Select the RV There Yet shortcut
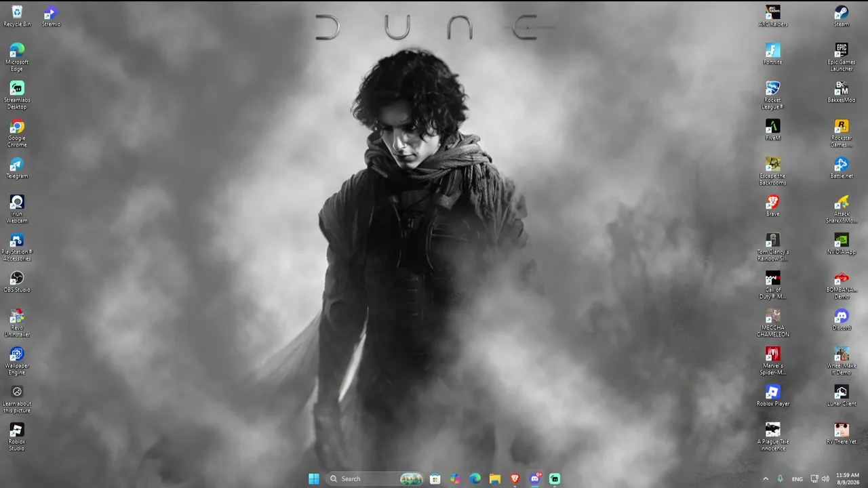The width and height of the screenshot is (868, 488). click(842, 434)
